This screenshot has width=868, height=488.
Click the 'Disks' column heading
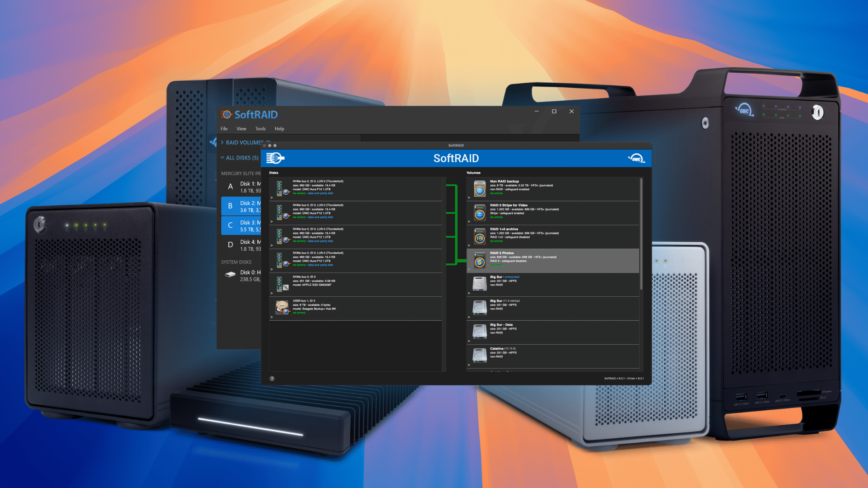click(x=274, y=173)
